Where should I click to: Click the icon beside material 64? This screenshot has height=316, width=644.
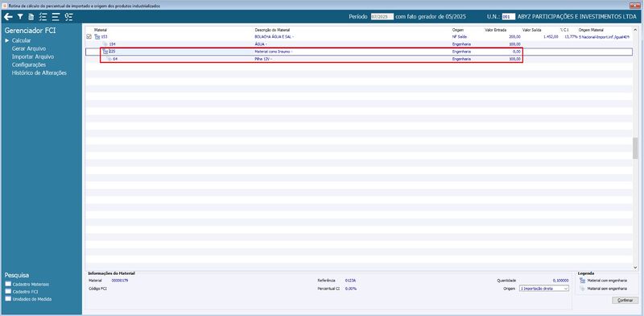point(109,60)
